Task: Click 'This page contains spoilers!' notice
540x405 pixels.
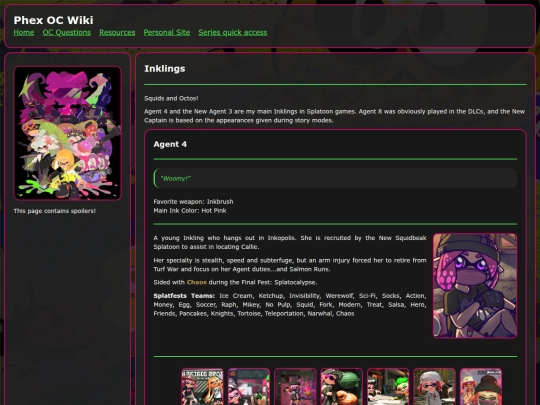Action: click(x=54, y=211)
